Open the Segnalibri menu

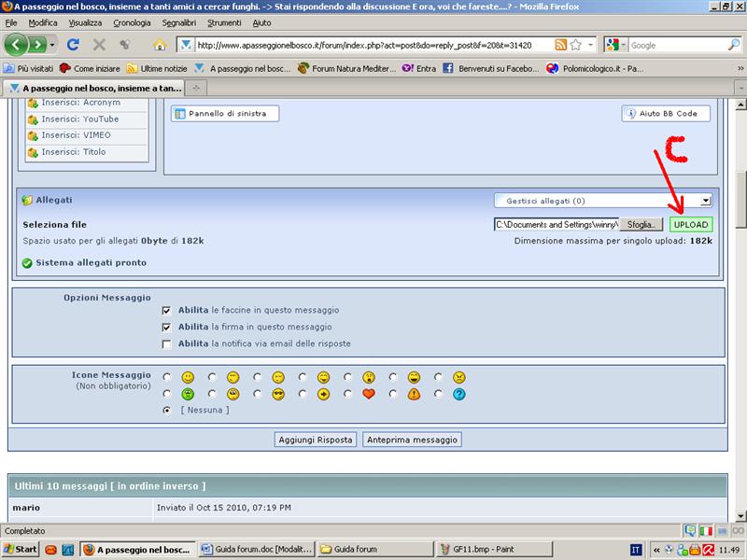pyautogui.click(x=178, y=21)
